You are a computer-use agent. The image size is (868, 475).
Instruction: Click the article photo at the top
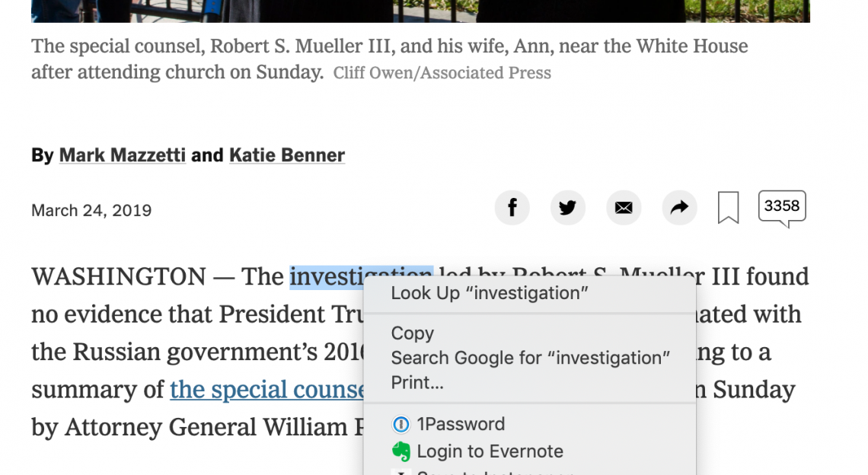tap(420, 11)
